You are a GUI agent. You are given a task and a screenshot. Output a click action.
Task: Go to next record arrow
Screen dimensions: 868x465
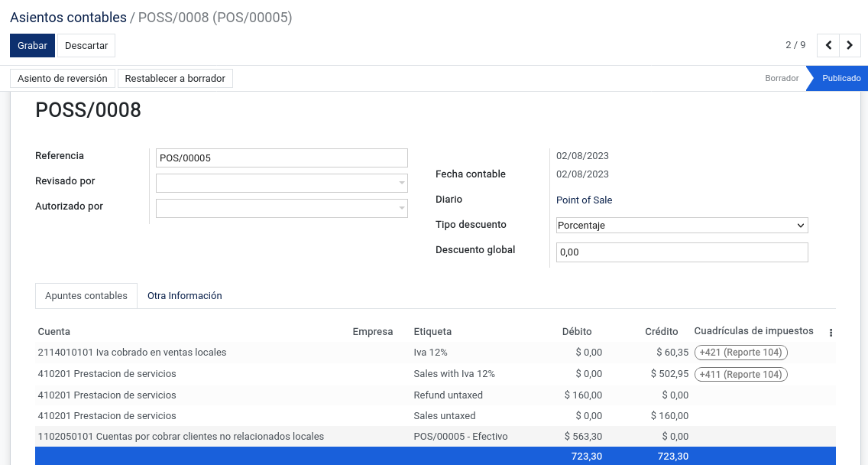coord(850,45)
